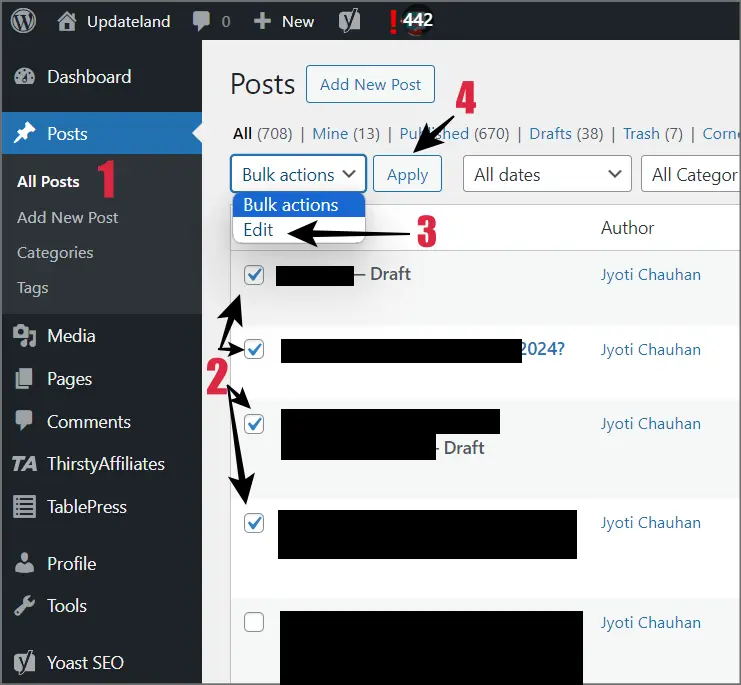The height and width of the screenshot is (685, 741).
Task: Check the unchecked fifth post checkbox
Action: pos(254,622)
